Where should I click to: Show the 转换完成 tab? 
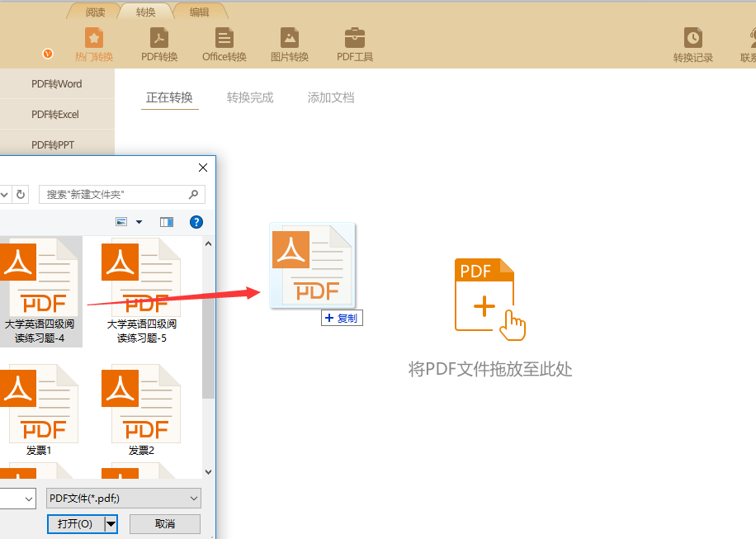(250, 98)
